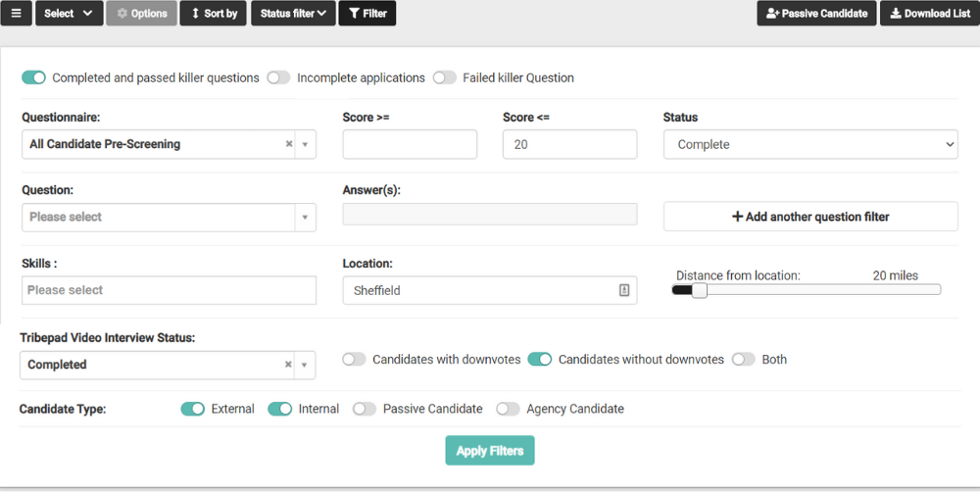Click the Passive Candidate add-user button

click(x=816, y=14)
